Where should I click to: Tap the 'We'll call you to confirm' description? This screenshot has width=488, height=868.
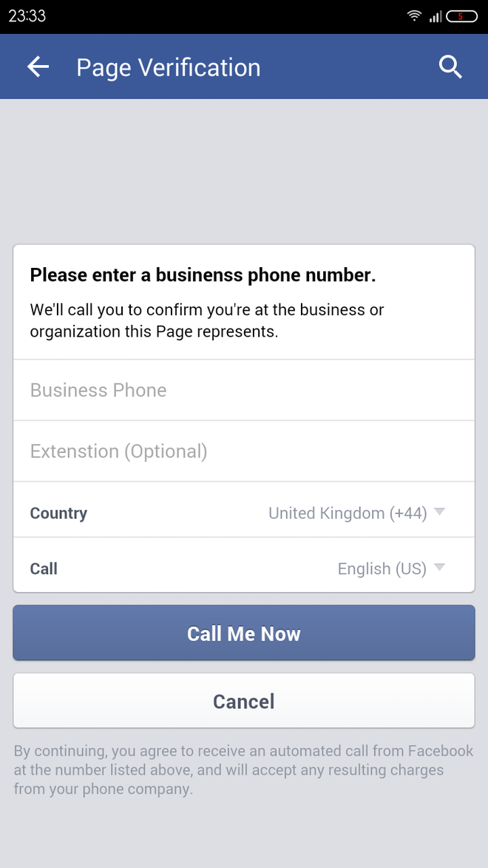point(207,320)
